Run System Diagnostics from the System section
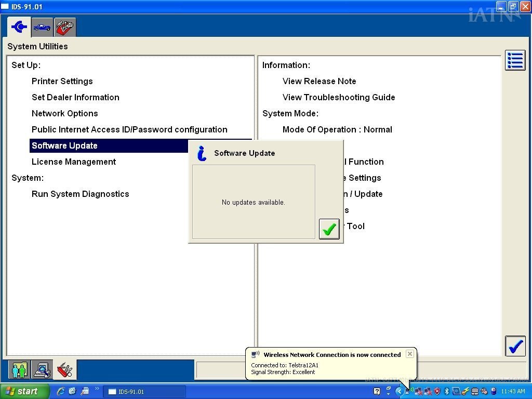 click(x=81, y=194)
